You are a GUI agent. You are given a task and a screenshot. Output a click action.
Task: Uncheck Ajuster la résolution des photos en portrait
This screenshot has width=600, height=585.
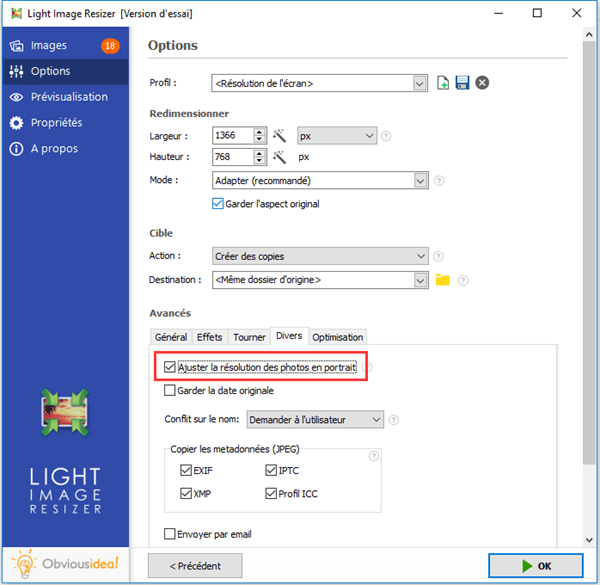(170, 367)
